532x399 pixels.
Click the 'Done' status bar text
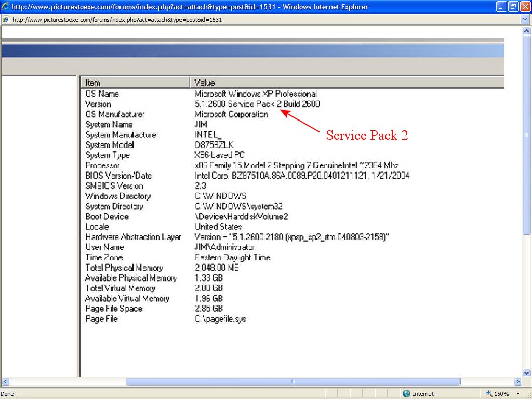coord(7,394)
